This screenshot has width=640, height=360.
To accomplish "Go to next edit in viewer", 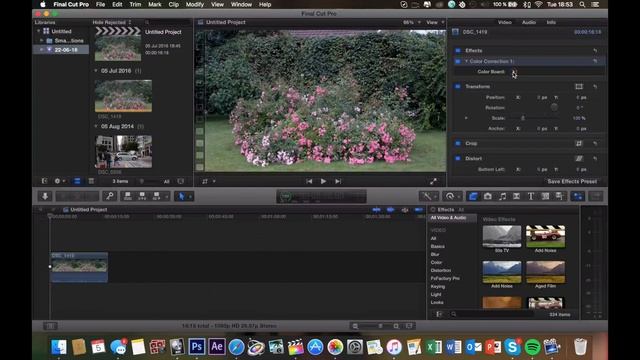I will 338,181.
